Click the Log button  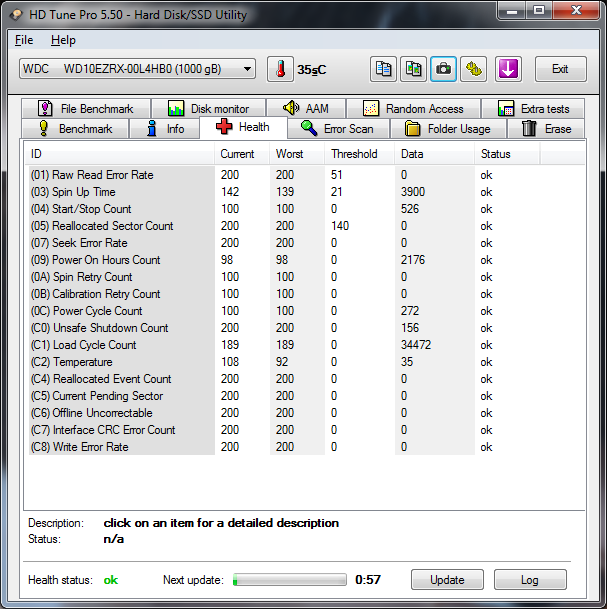pos(530,579)
